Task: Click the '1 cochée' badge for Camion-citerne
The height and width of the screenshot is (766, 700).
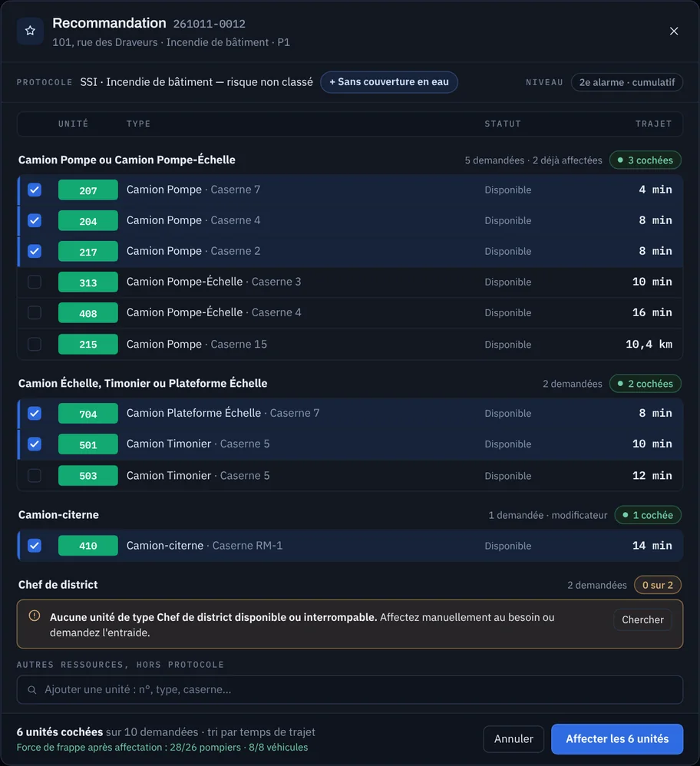Action: [648, 515]
